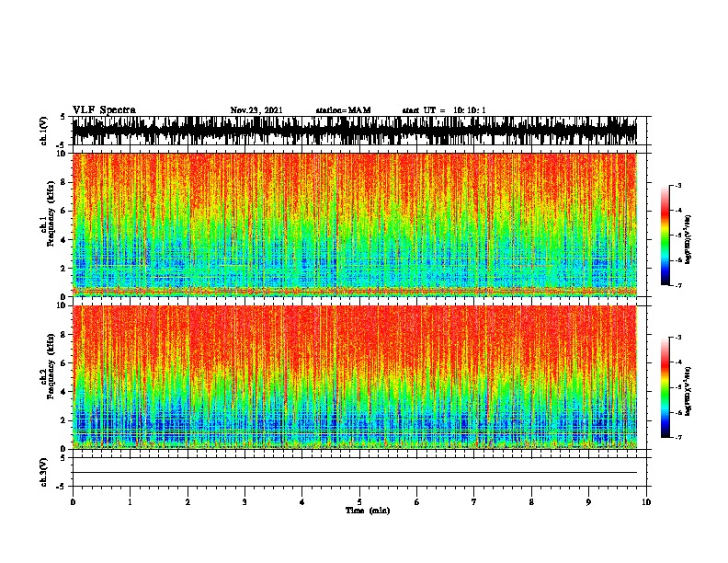Click the "-3" tick on upper colorbar
The height and width of the screenshot is (563, 728).
[678, 185]
